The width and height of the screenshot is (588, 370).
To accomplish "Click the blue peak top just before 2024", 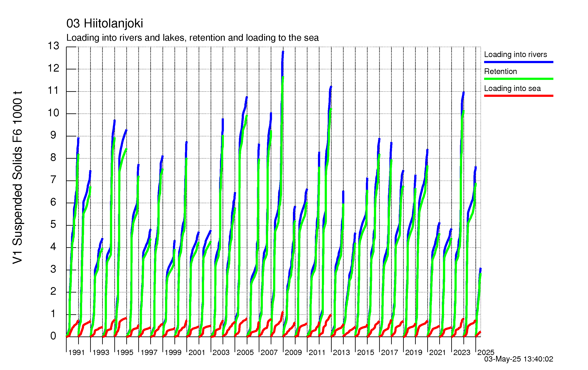I will click(463, 93).
